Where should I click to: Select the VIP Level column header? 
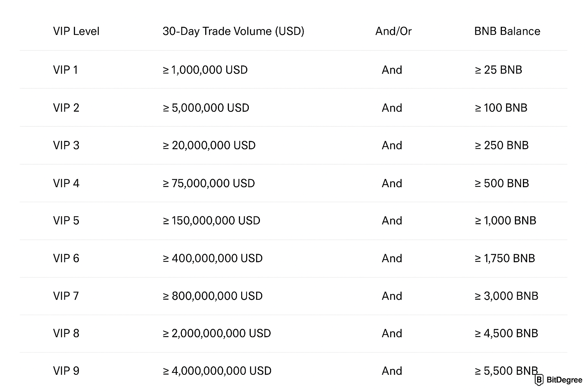[76, 31]
